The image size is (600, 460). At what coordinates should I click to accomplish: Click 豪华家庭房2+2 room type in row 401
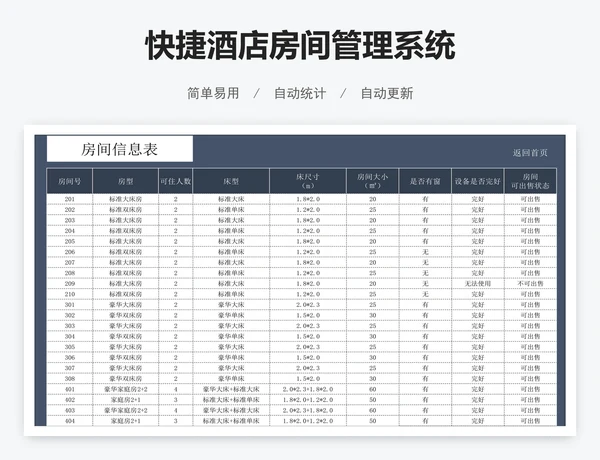[126, 389]
